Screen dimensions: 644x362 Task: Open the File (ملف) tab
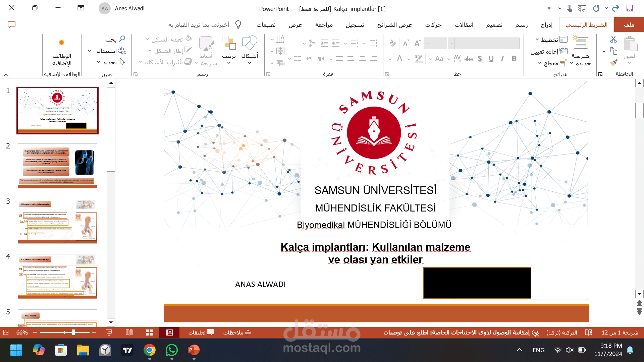click(629, 24)
